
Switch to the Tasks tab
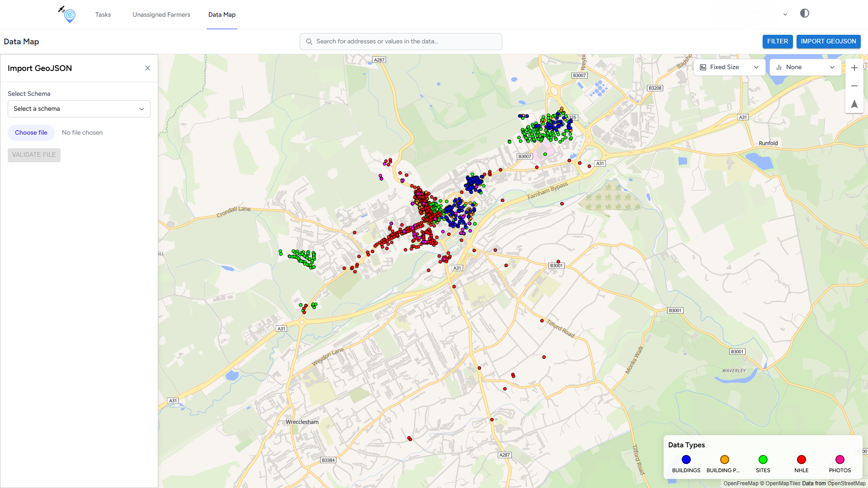pyautogui.click(x=103, y=14)
